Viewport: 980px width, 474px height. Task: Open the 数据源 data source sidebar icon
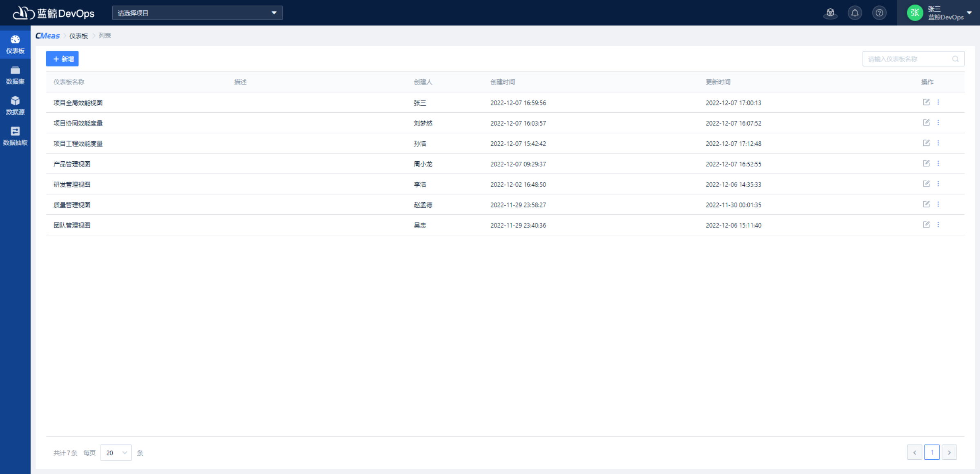(x=15, y=105)
